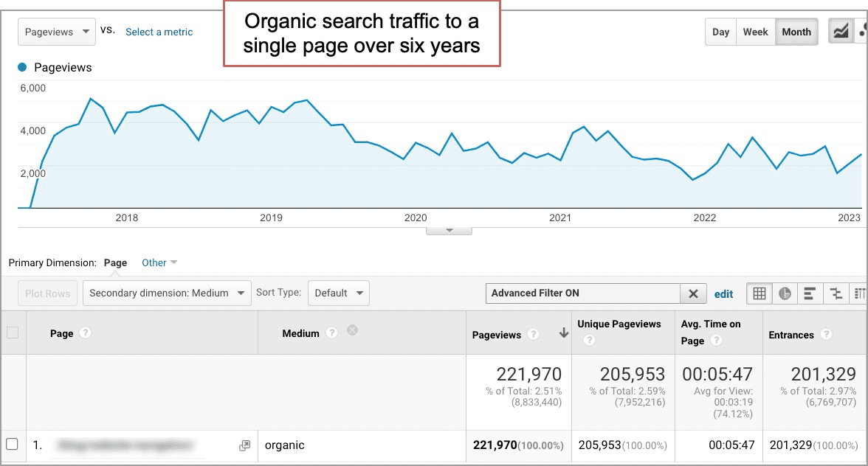
Task: Switch graph granularity to Week
Action: point(755,32)
